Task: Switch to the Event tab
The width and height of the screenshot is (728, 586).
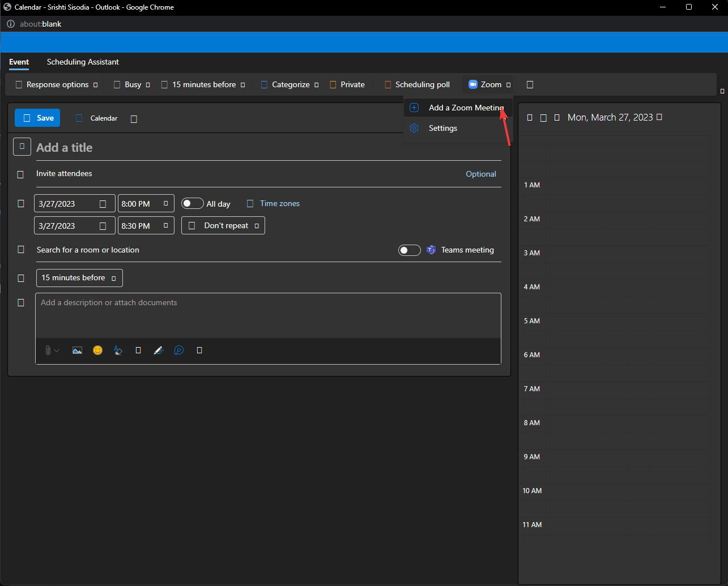Action: pyautogui.click(x=19, y=62)
